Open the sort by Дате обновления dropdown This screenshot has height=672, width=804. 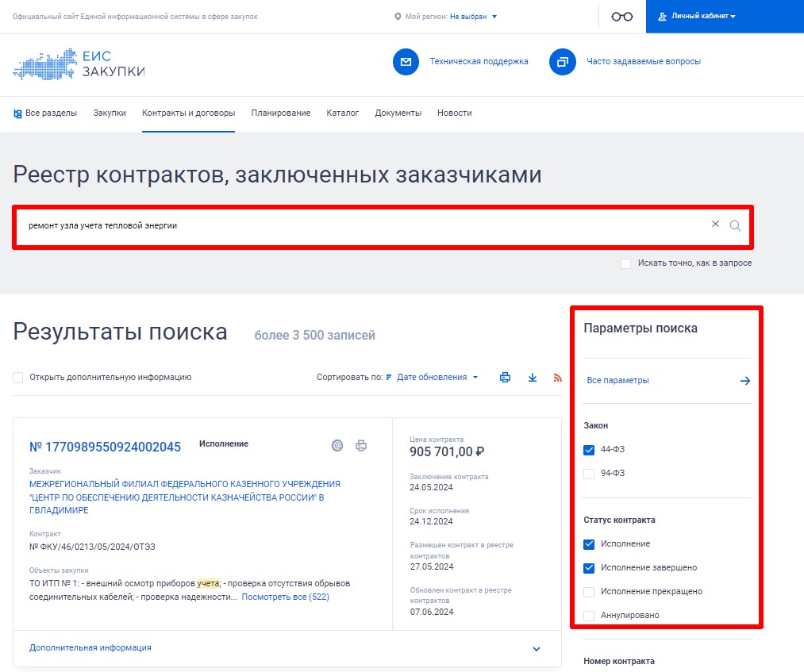tap(437, 378)
